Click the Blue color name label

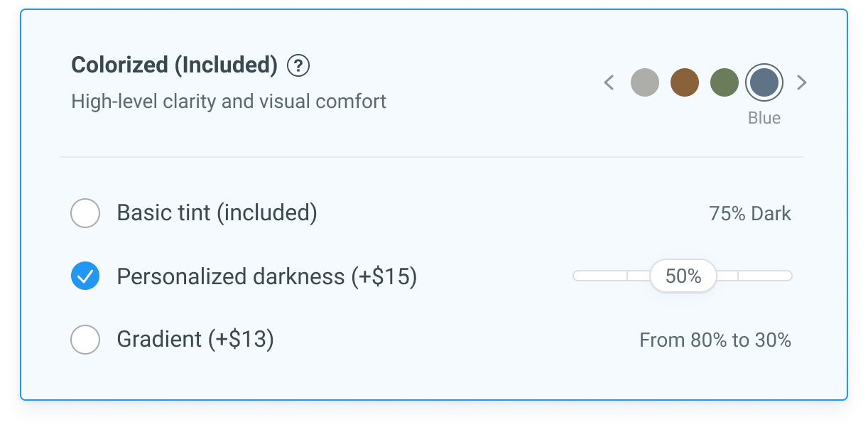[x=764, y=118]
